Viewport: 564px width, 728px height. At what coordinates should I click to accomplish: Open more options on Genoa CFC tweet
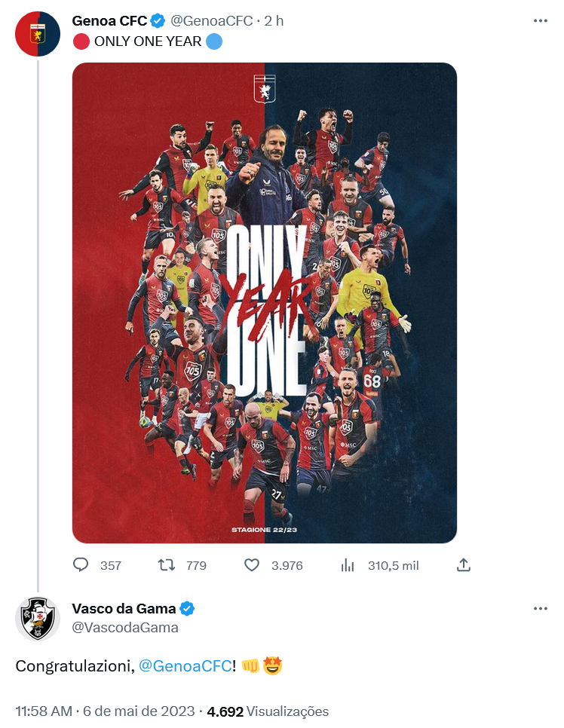(x=540, y=21)
